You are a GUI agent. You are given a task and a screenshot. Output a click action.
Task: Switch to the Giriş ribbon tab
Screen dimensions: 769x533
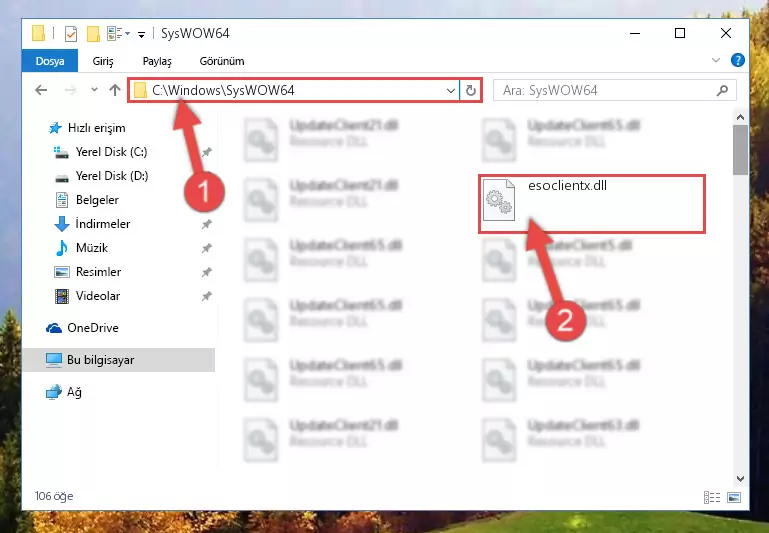click(103, 61)
